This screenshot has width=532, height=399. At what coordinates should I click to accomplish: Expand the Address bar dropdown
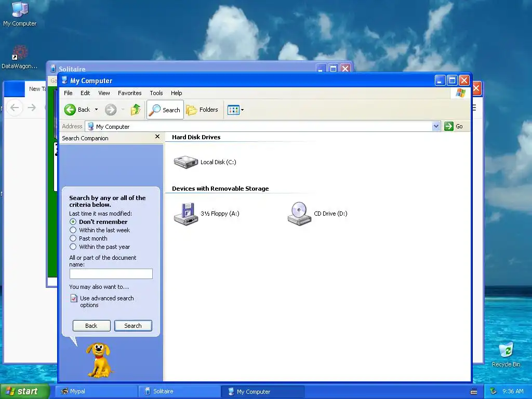(x=436, y=127)
